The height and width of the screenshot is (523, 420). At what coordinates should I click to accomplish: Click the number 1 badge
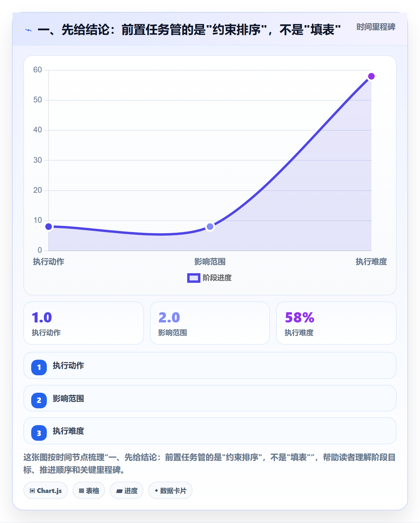pos(39,367)
